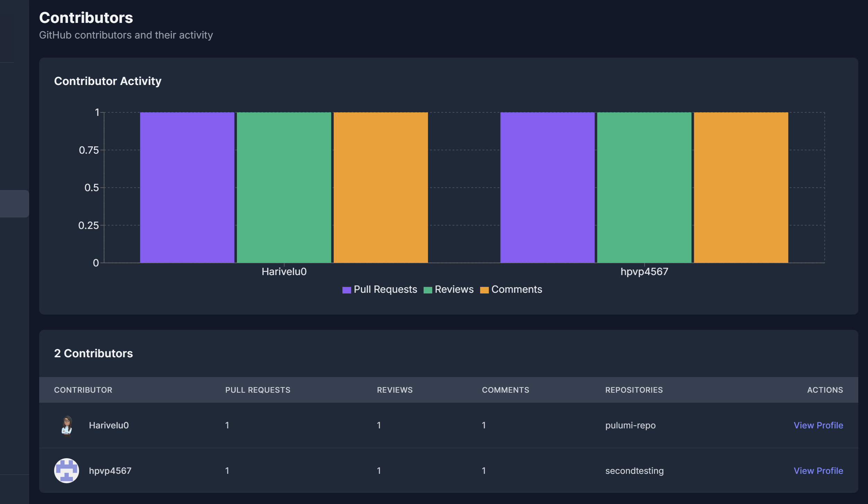The height and width of the screenshot is (504, 868).
Task: Click the Comments column header
Action: click(x=505, y=390)
